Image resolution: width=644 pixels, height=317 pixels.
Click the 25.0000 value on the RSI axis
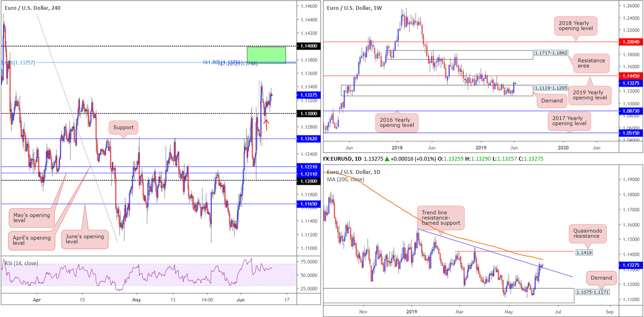(x=308, y=289)
